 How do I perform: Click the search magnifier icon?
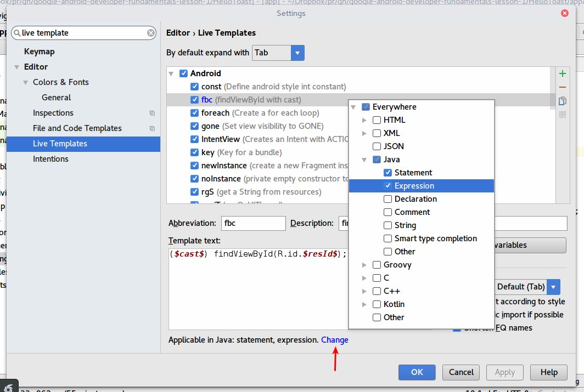point(17,33)
